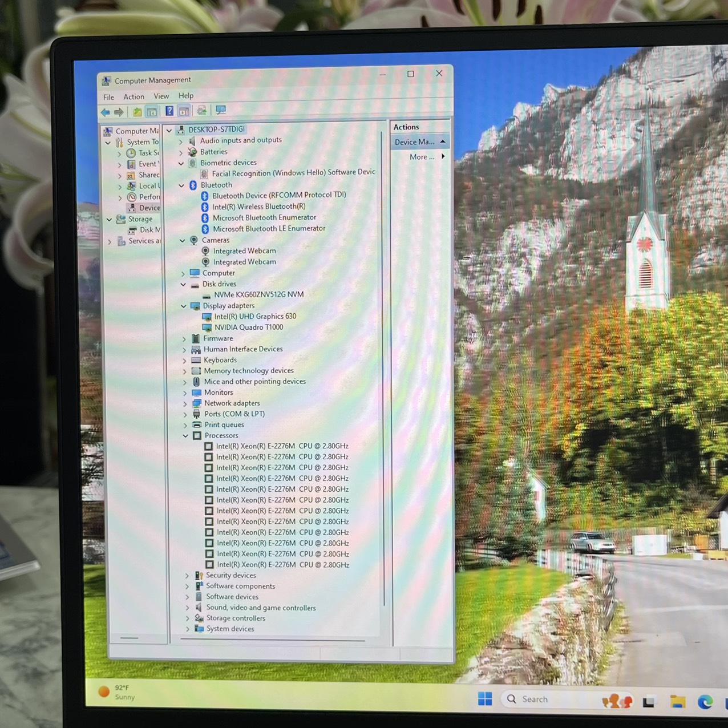Open File Explorer from the taskbar
Image resolution: width=728 pixels, height=728 pixels.
click(x=677, y=702)
